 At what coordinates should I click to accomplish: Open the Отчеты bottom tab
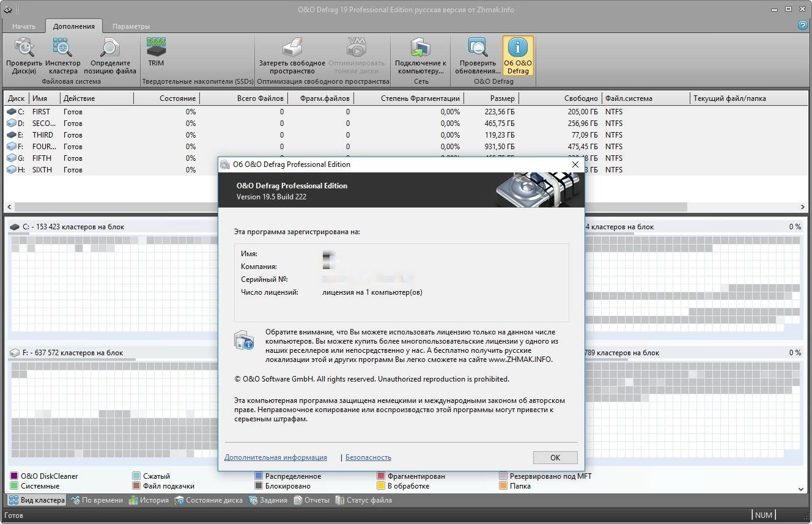pos(311,500)
